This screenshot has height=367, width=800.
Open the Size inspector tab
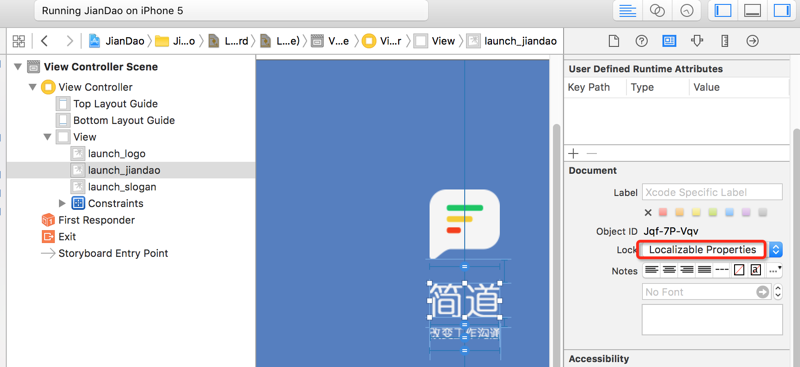coord(724,41)
